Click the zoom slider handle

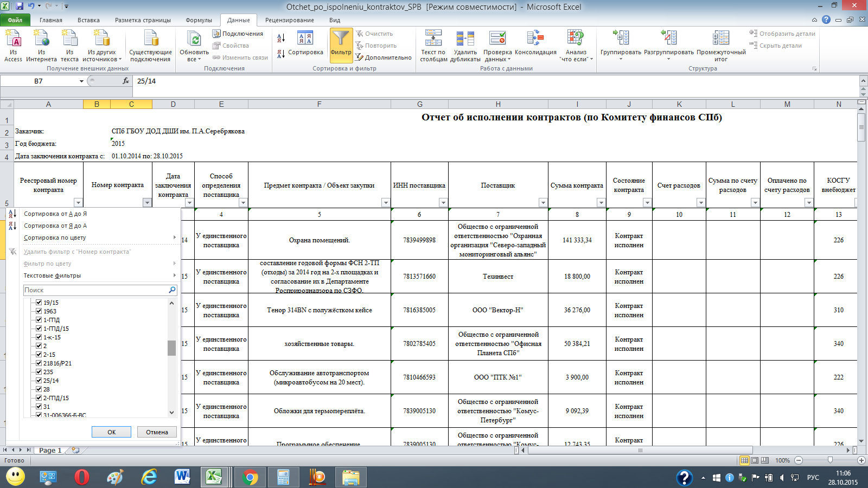tap(830, 460)
